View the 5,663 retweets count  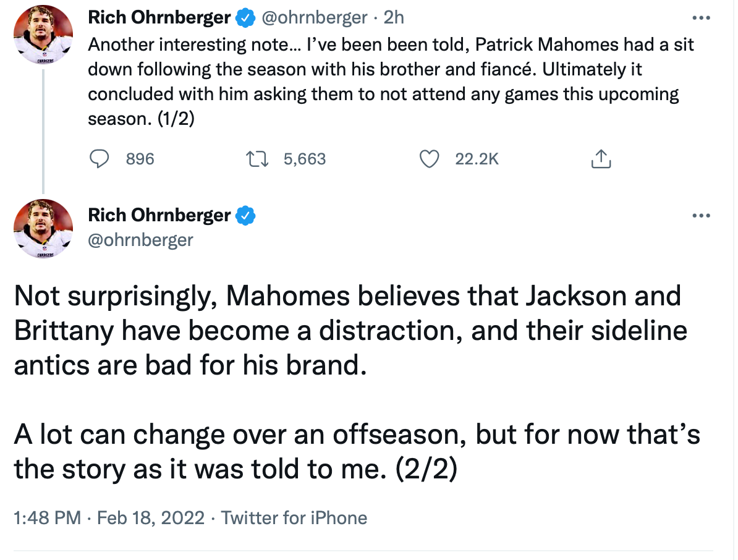tap(304, 159)
